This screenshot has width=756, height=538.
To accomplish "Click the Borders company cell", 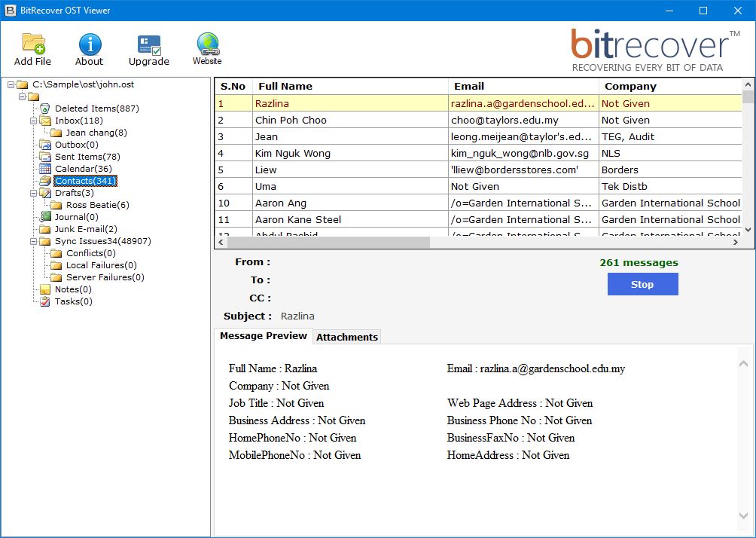I will pos(671,170).
